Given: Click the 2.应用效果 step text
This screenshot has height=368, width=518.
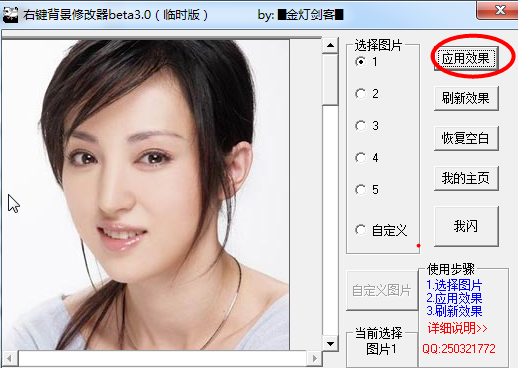Looking at the screenshot, I should click(454, 298).
